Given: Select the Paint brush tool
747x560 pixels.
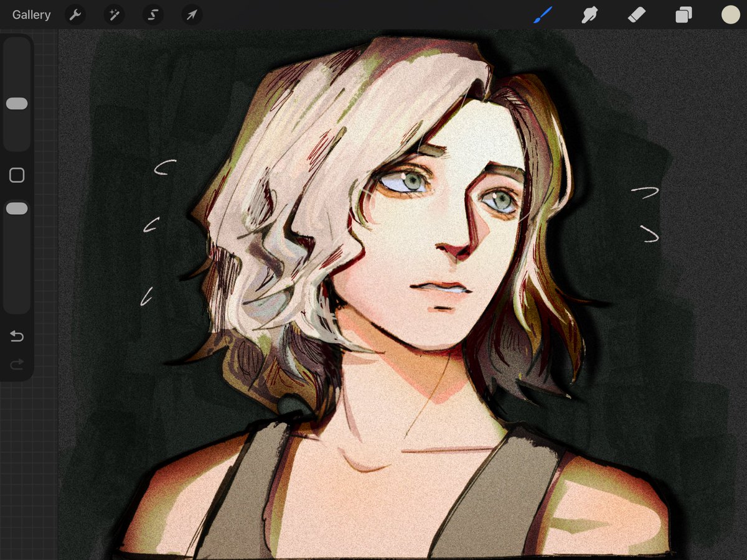Looking at the screenshot, I should coord(543,15).
